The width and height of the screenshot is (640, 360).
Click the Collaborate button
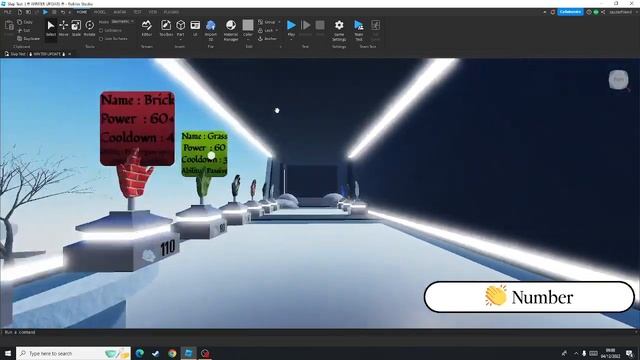pos(570,12)
